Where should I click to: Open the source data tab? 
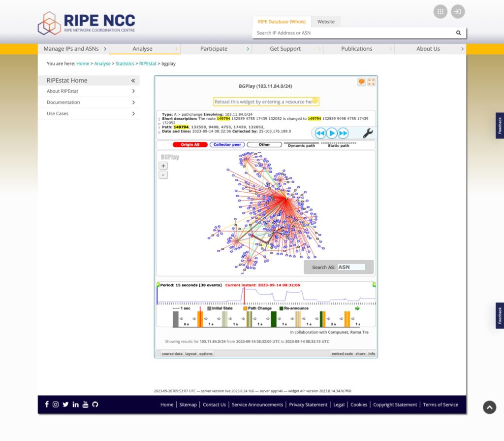click(x=172, y=353)
